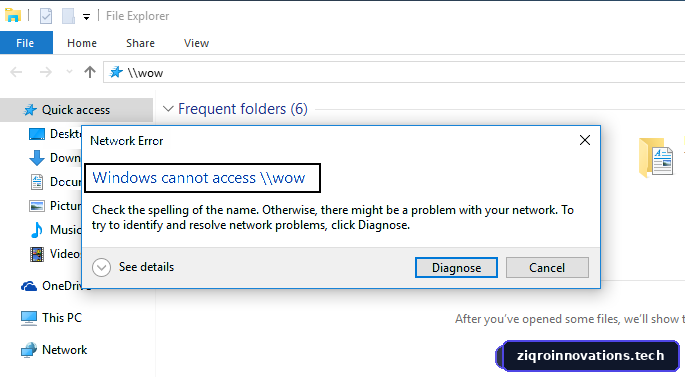Image resolution: width=685 pixels, height=377 pixels.
Task: Open the File ribbon tab
Action: [x=25, y=43]
